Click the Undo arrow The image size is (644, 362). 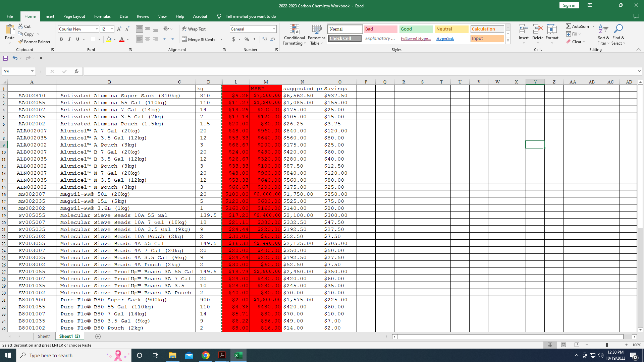pos(15,58)
